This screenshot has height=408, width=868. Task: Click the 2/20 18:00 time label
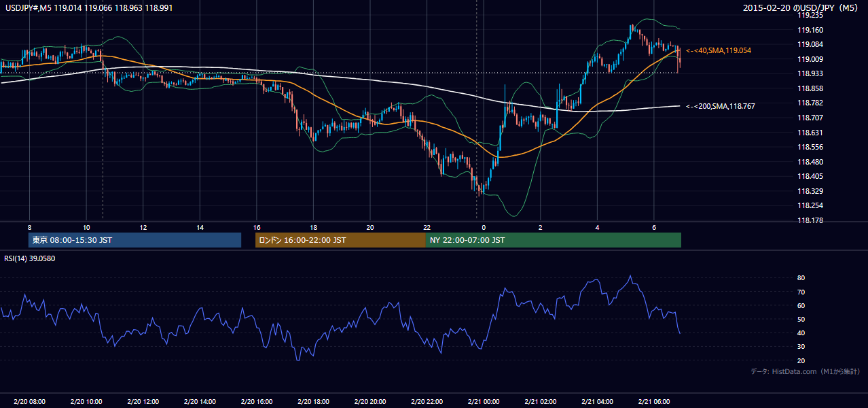point(313,401)
